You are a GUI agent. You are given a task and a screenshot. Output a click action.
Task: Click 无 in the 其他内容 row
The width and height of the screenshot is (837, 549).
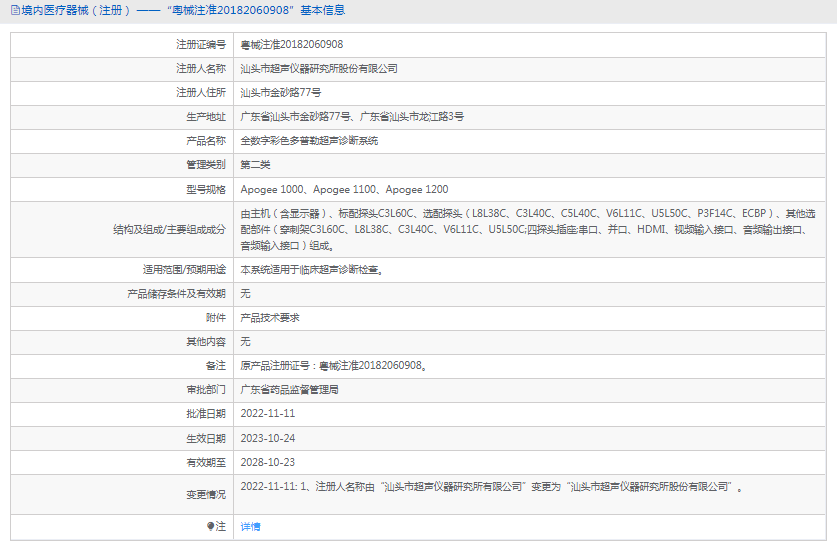245,342
